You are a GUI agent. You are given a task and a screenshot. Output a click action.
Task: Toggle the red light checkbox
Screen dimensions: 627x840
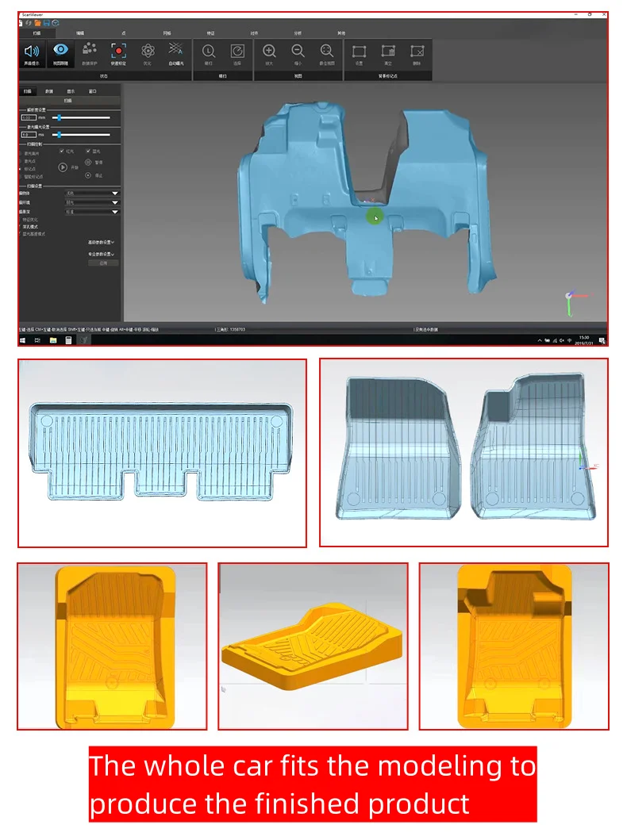tap(62, 151)
